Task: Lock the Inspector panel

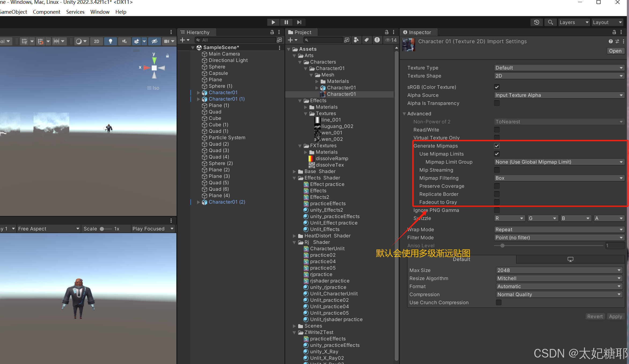Action: (x=614, y=32)
